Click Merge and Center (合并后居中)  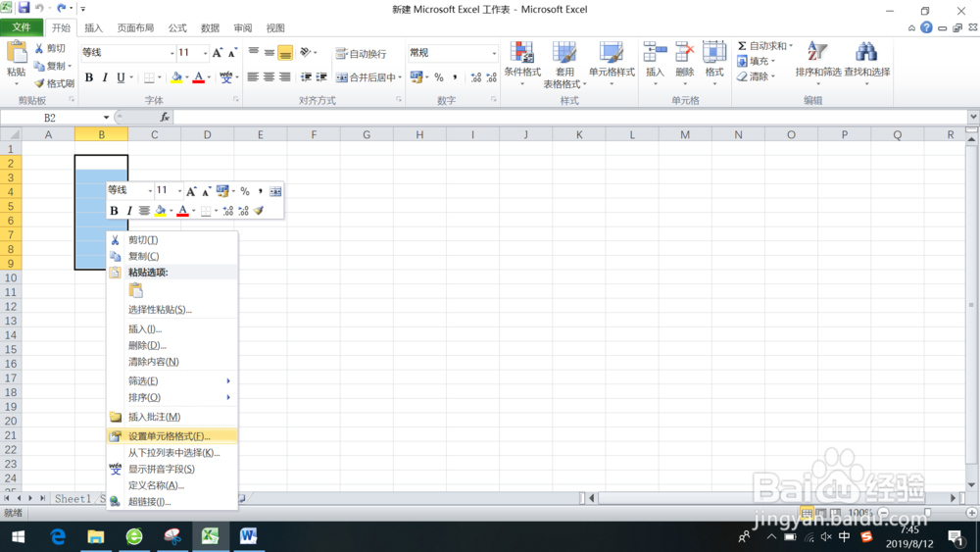pos(365,77)
